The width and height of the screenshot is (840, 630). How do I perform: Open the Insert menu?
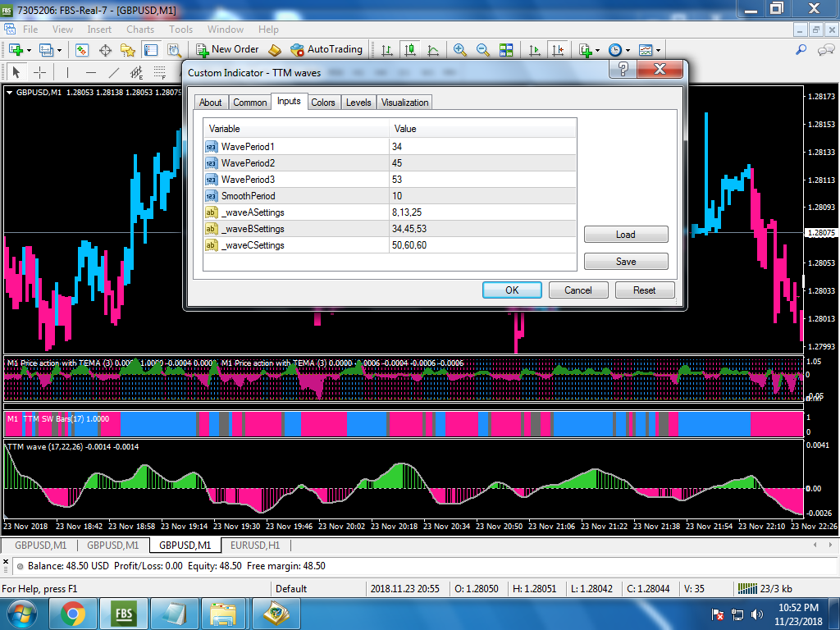click(99, 30)
